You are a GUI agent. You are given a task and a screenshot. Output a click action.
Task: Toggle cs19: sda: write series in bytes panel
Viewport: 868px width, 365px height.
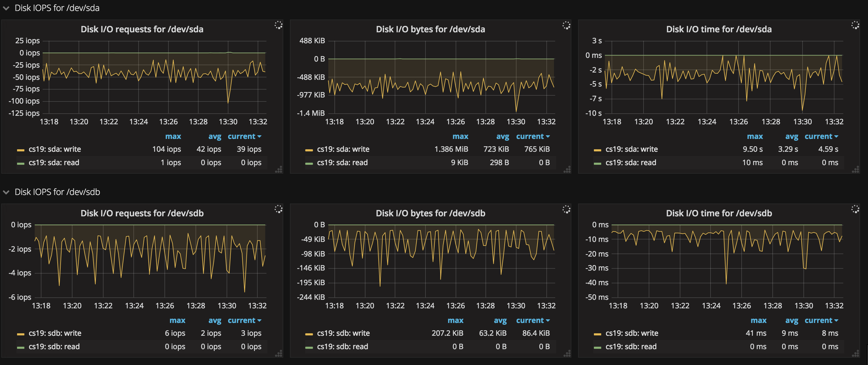(x=343, y=149)
